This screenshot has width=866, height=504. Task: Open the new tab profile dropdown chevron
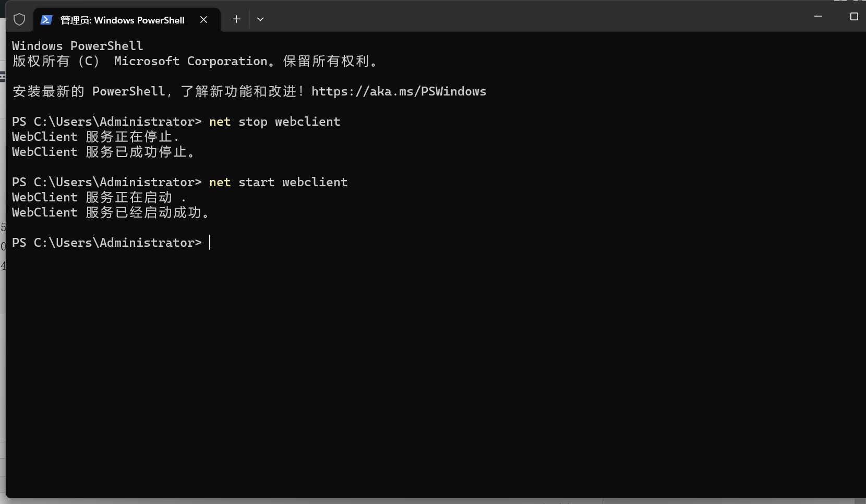tap(260, 19)
